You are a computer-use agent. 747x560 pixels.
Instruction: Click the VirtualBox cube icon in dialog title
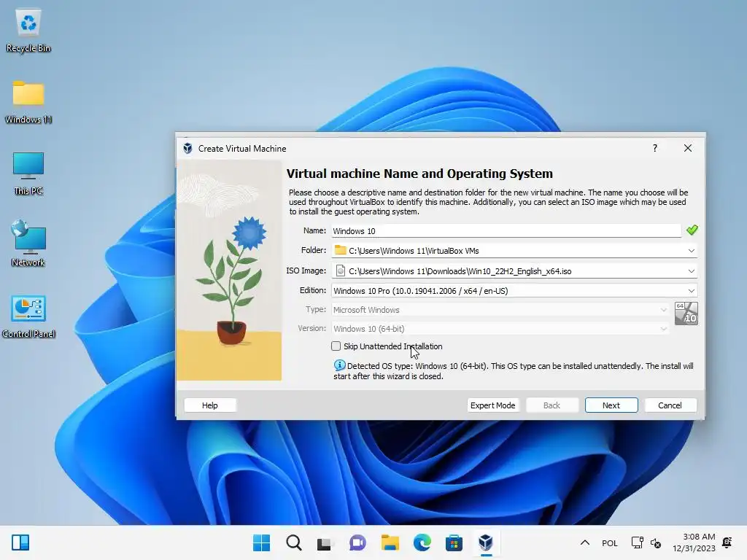point(187,148)
